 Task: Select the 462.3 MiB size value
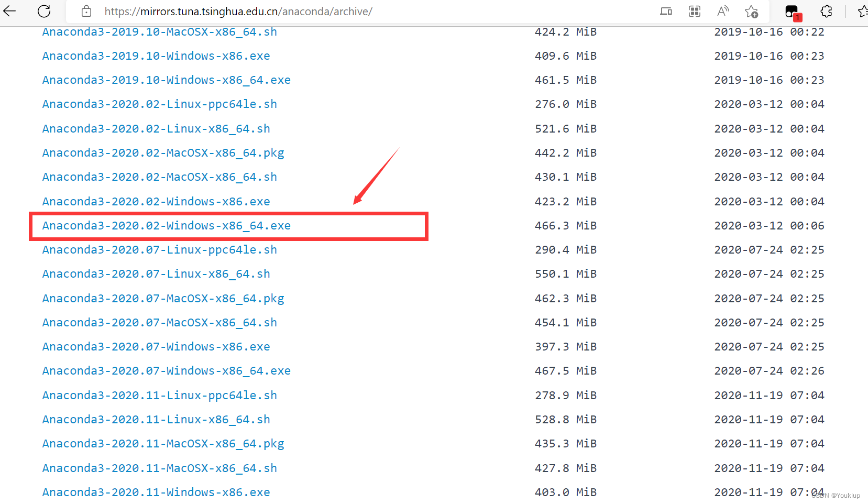coord(566,299)
